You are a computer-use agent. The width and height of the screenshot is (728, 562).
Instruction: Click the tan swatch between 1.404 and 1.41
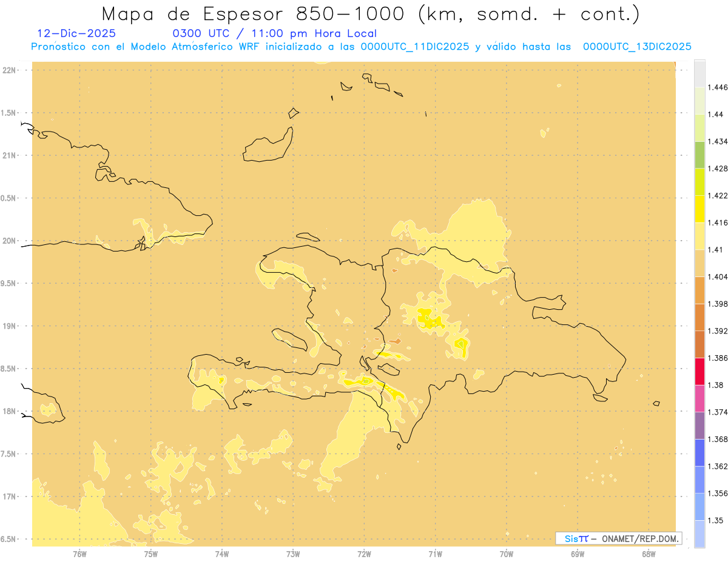click(x=699, y=263)
